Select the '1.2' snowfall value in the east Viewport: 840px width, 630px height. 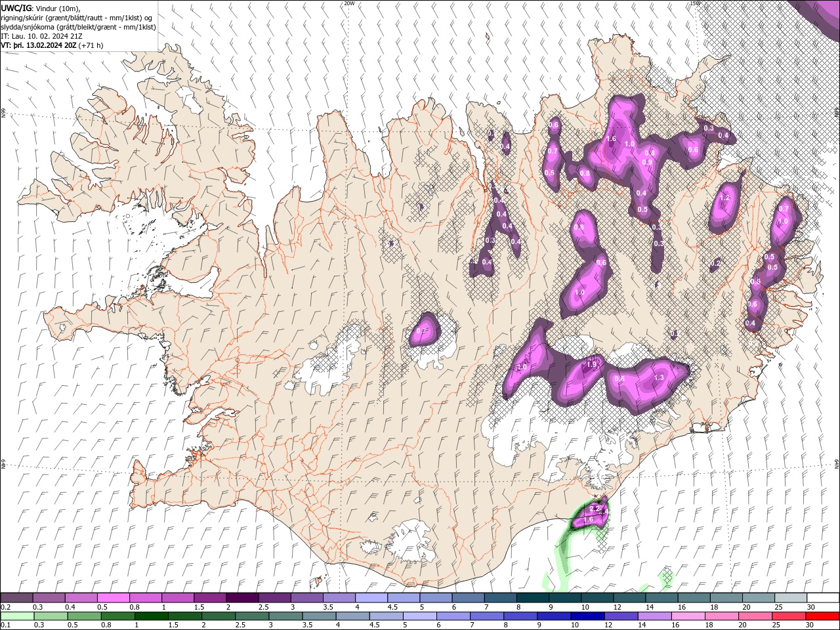click(724, 198)
